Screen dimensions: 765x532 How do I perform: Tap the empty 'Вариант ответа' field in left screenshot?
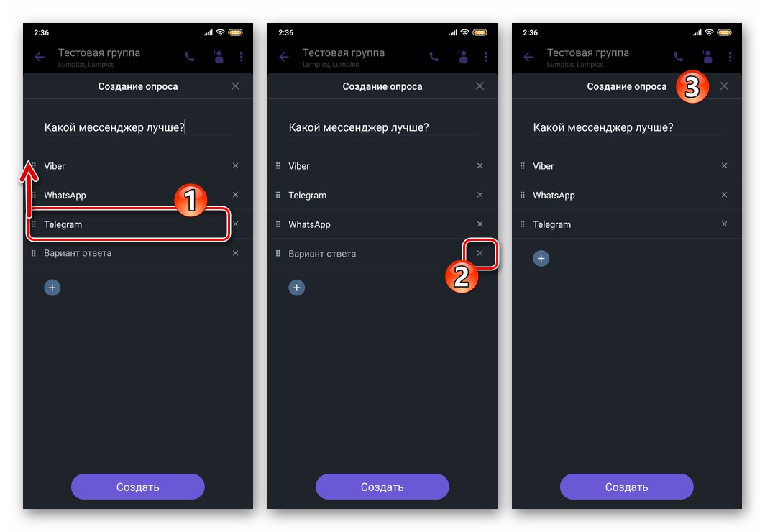[x=132, y=253]
